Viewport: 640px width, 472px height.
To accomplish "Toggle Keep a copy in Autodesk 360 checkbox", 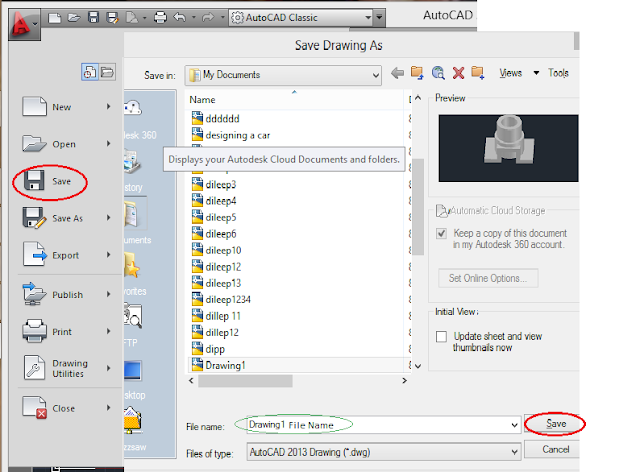I will (441, 234).
